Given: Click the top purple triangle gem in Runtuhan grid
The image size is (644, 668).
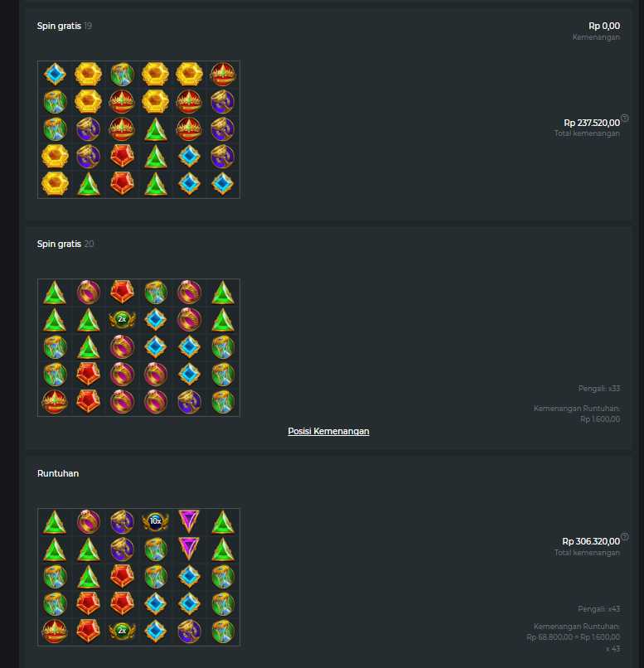Looking at the screenshot, I should click(189, 521).
